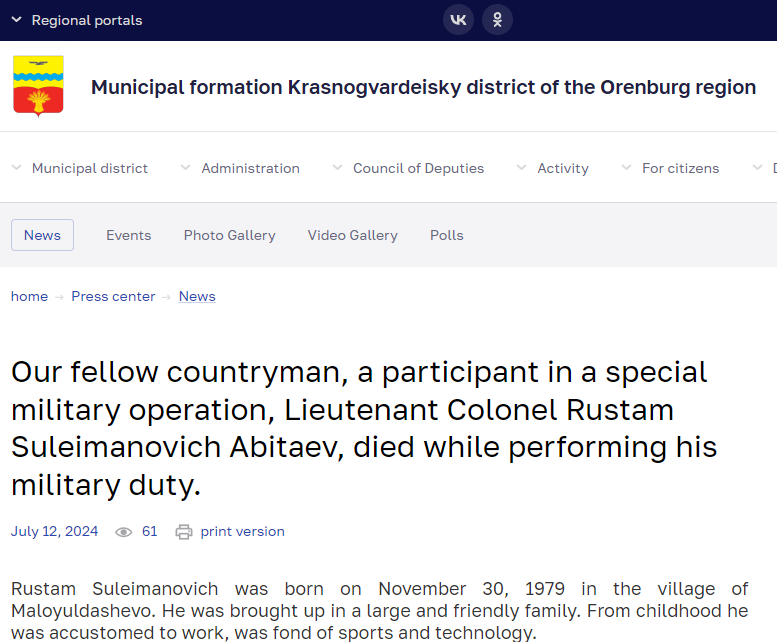This screenshot has width=777, height=642.
Task: Click the article headline about Rustam Abitaev
Action: [364, 428]
